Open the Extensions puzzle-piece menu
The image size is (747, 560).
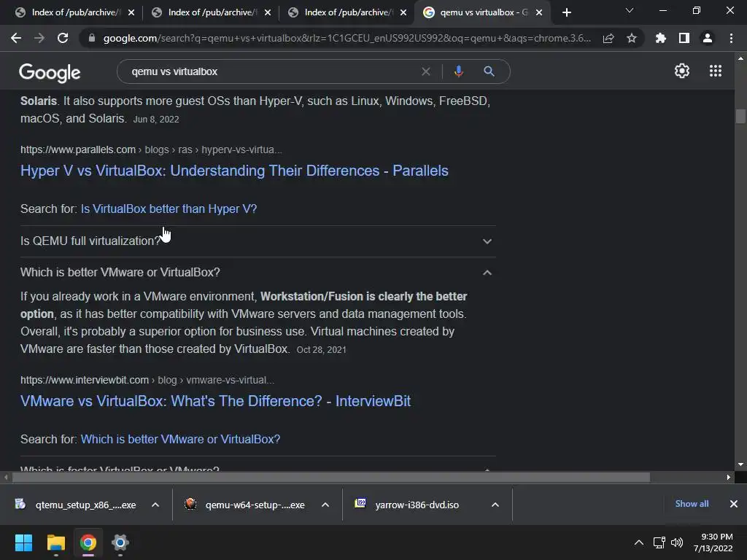tap(661, 38)
